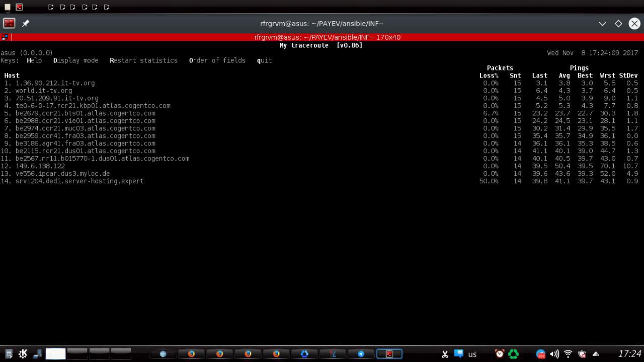Open the terminal window menu icon in title bar
Image resolution: width=644 pixels, height=362 pixels.
click(x=9, y=23)
